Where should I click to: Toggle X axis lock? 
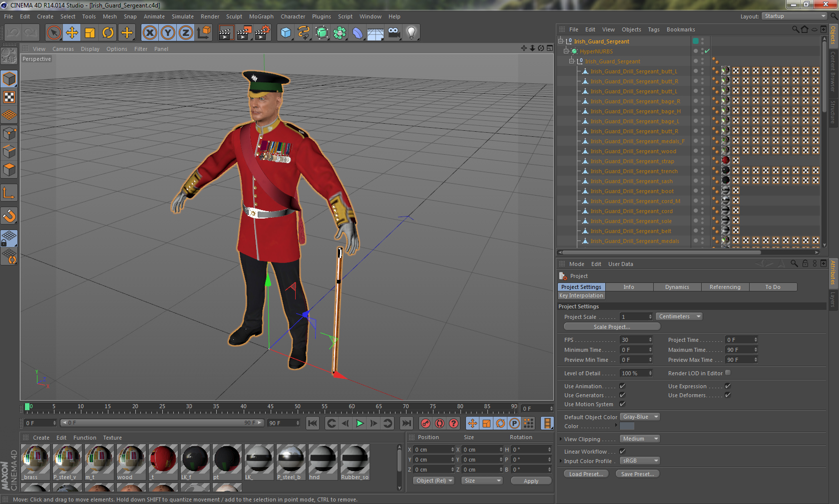pos(150,33)
